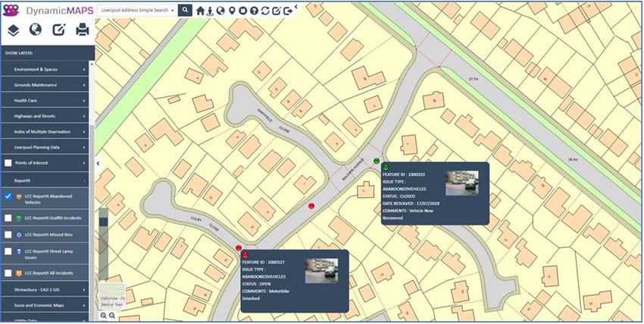Image resolution: width=644 pixels, height=324 pixels.
Task: Log out using the exit arrow icon
Action: pos(288,11)
